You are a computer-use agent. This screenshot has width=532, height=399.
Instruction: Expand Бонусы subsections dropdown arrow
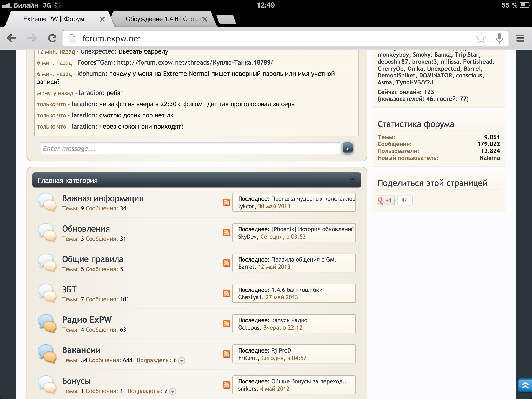point(173,391)
